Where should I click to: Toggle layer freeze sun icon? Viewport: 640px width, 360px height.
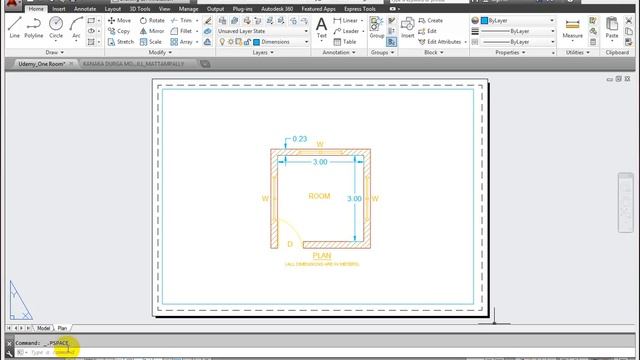click(231, 42)
